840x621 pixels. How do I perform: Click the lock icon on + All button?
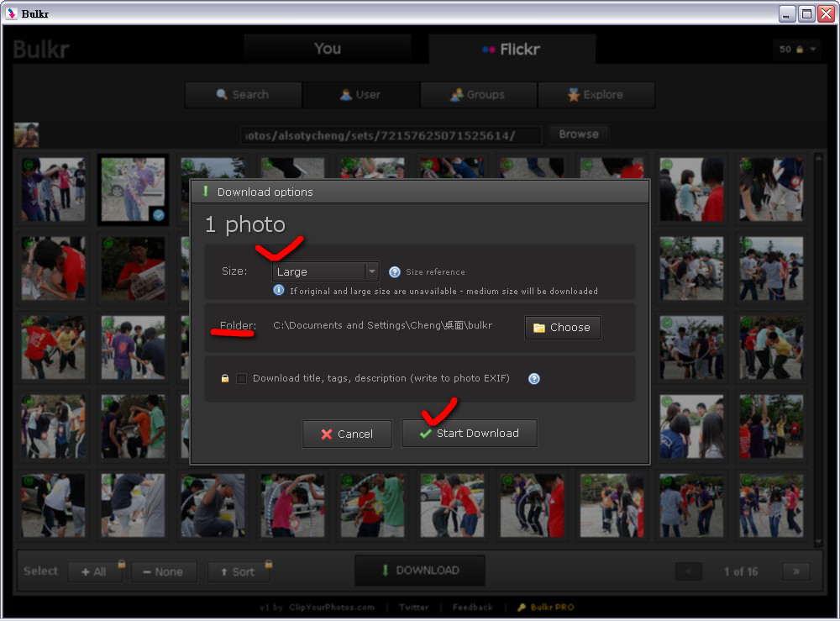pyautogui.click(x=122, y=564)
